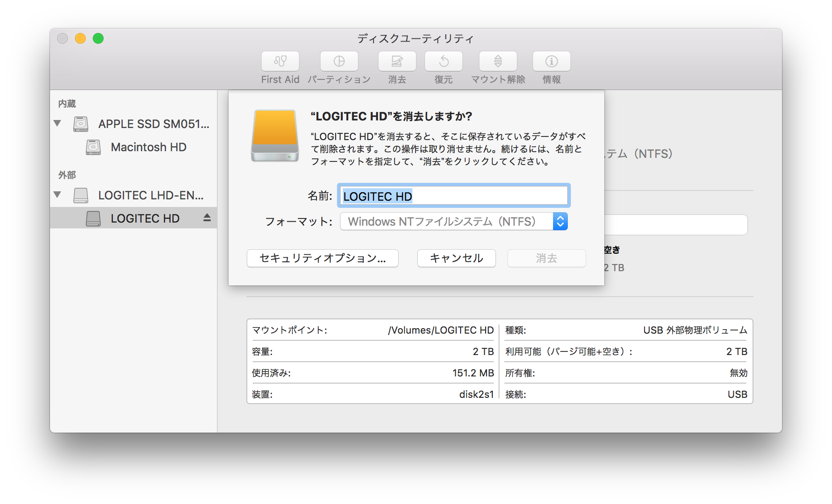Click the APPLE SSD drive icon

(81, 124)
